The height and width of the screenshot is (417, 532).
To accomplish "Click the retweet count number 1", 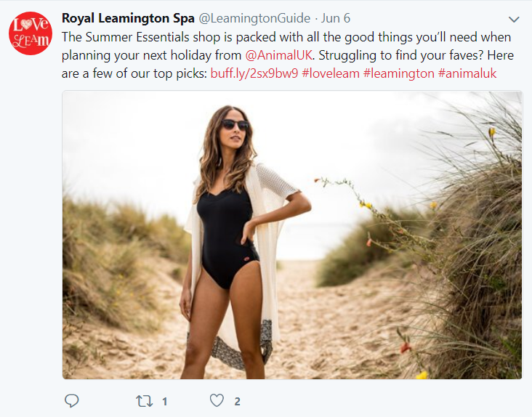I will (165, 401).
